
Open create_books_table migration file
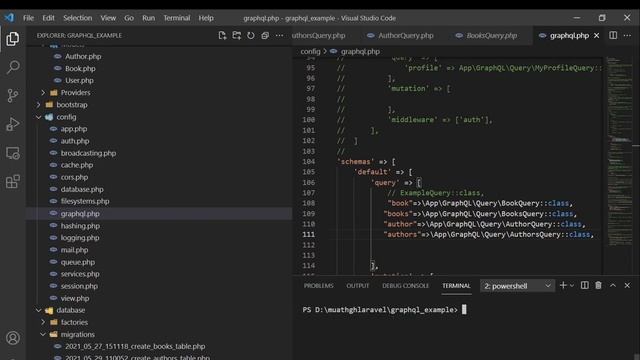pyautogui.click(x=135, y=346)
